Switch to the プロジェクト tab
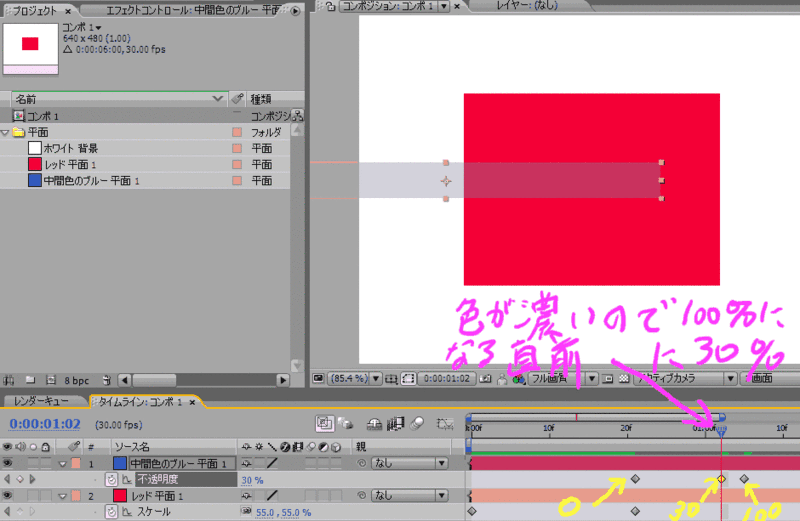The height and width of the screenshot is (521, 800). click(x=37, y=10)
